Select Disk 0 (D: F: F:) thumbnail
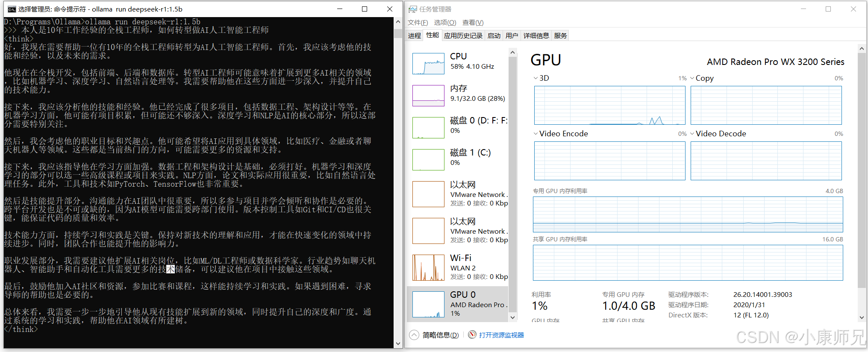Image resolution: width=868 pixels, height=352 pixels. pos(428,128)
